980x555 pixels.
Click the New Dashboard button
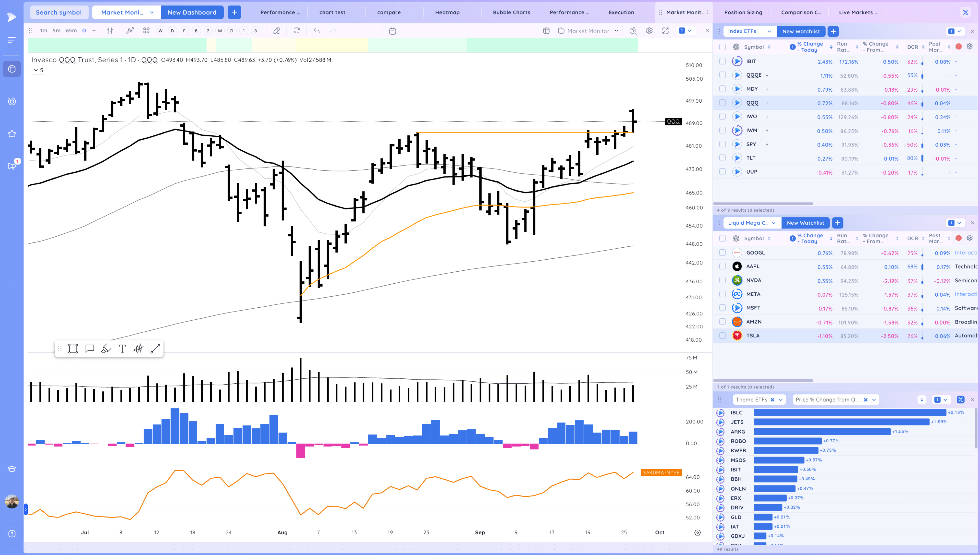(192, 12)
